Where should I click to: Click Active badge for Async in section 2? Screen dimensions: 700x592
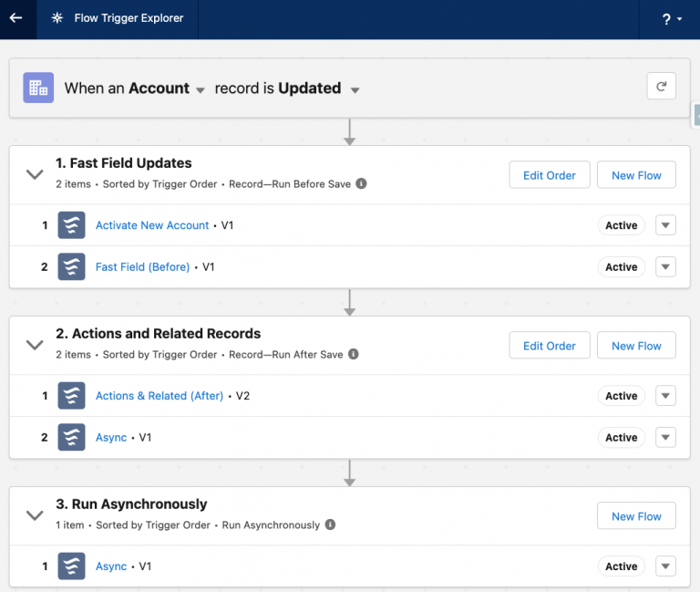(622, 438)
